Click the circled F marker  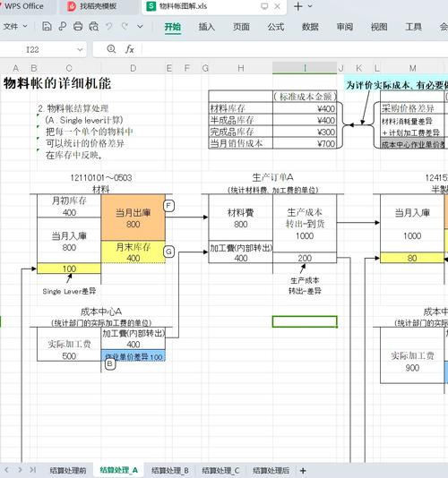coord(168,206)
